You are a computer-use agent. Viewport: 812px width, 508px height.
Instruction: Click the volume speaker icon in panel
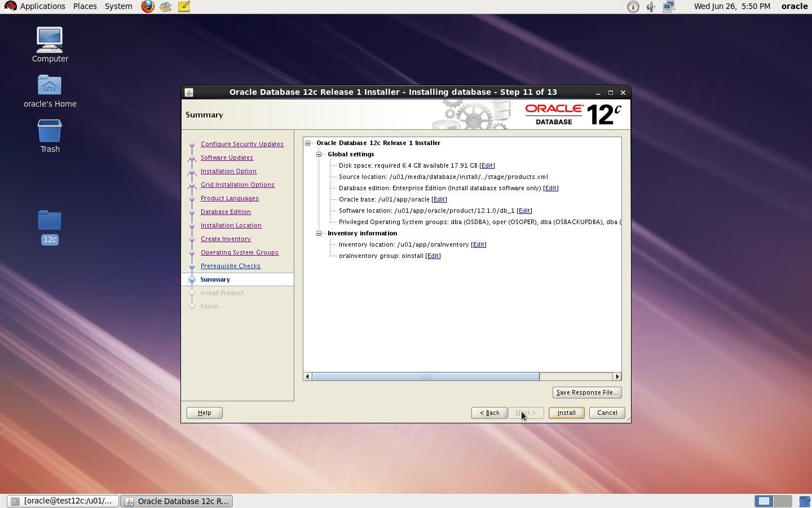pyautogui.click(x=651, y=6)
